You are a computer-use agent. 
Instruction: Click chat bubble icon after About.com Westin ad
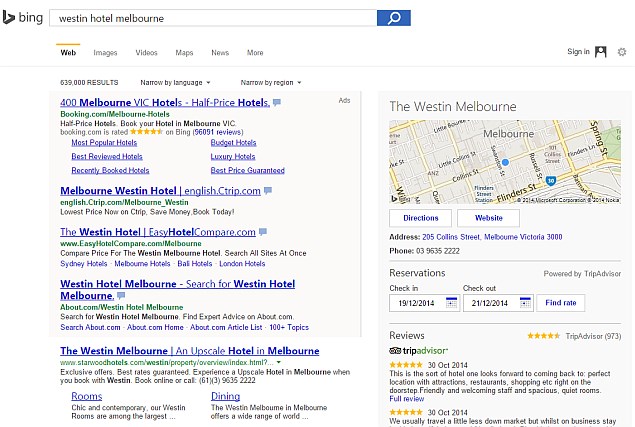pyautogui.click(x=121, y=295)
